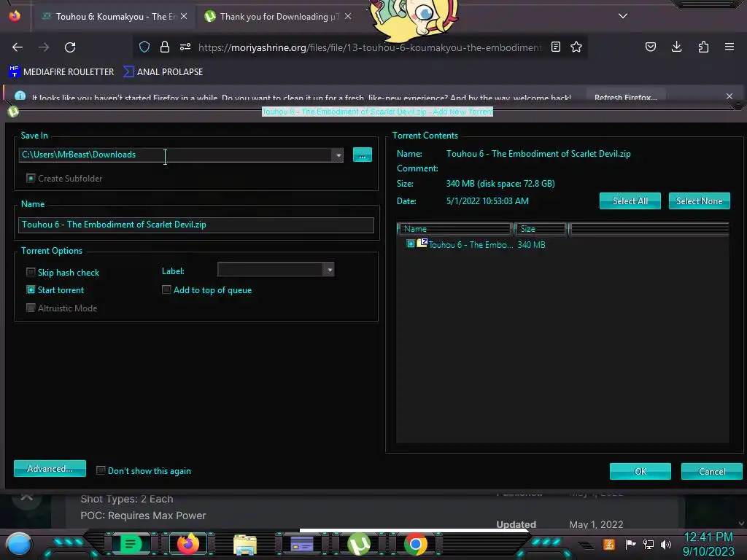The image size is (747, 560).
Task: Uncheck the Touhou 6 zip file checkbox
Action: [411, 244]
